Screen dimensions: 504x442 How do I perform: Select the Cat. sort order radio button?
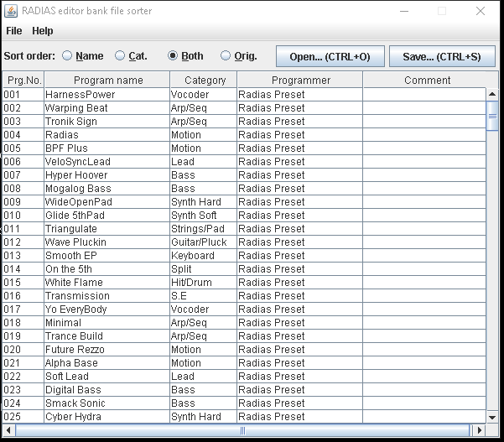tap(120, 55)
